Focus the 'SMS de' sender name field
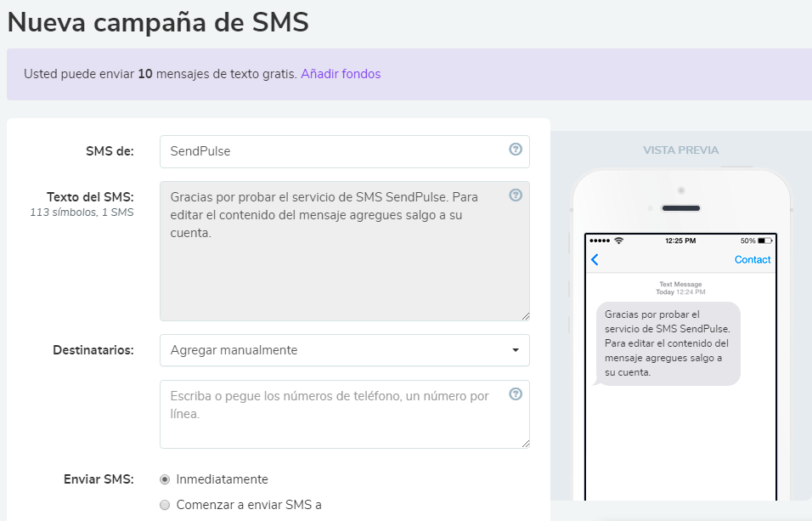Image resolution: width=812 pixels, height=521 pixels. (336, 151)
